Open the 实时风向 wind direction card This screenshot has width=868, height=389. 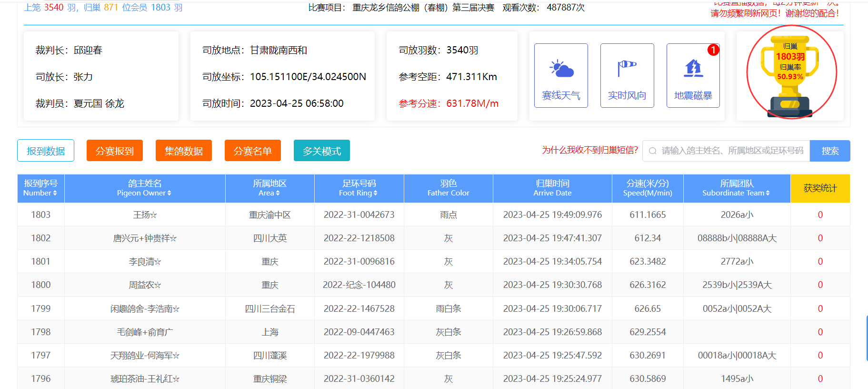coord(627,75)
